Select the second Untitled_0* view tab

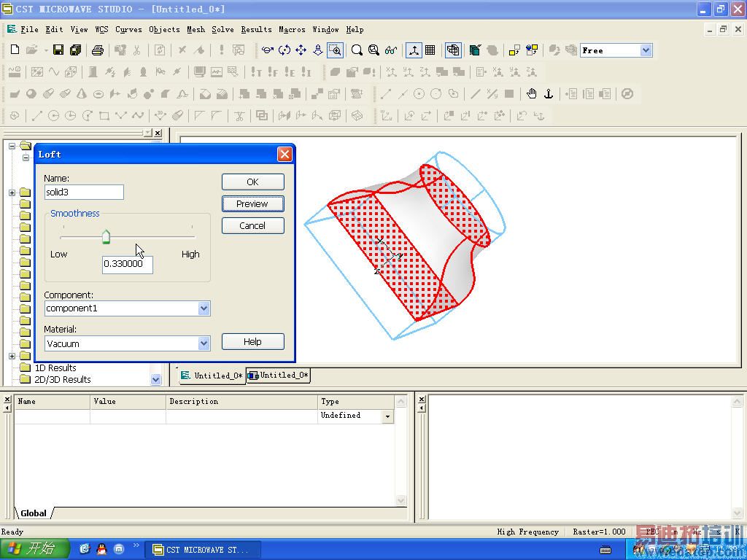[x=278, y=376]
